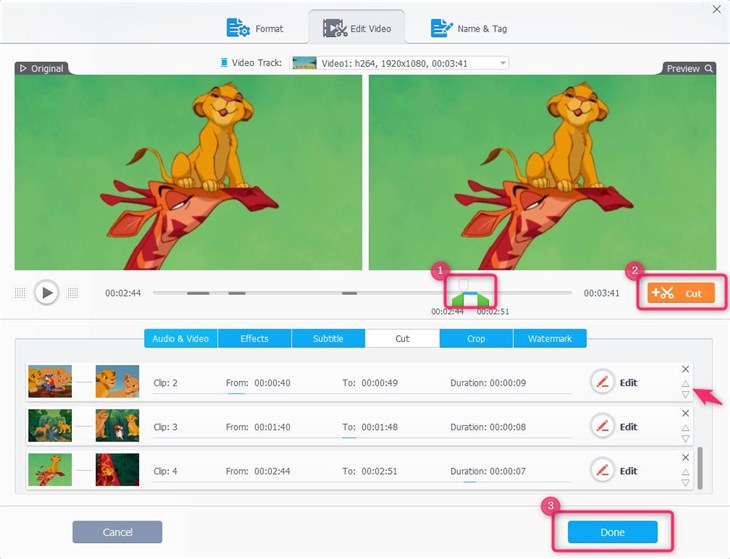Move Clip 2 up with arrow

685,384
